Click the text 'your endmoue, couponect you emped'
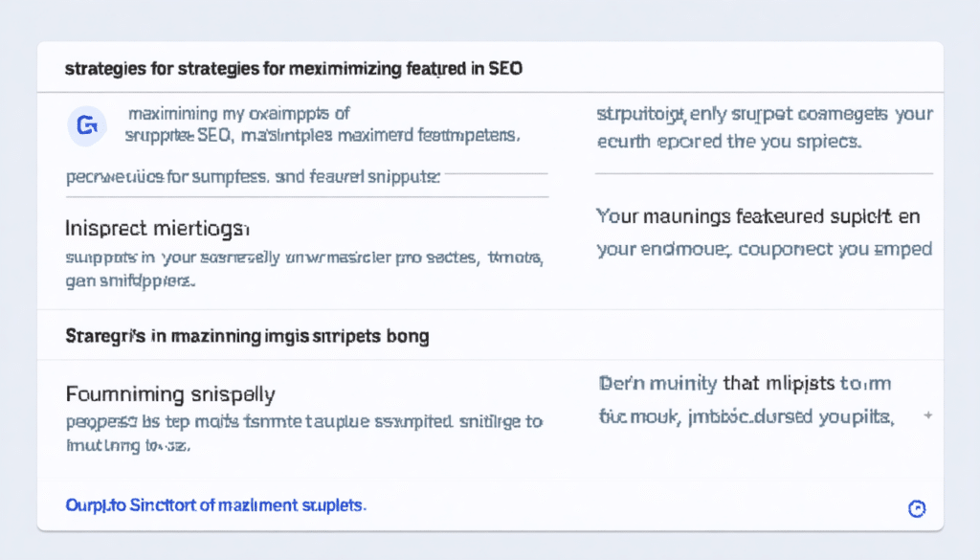This screenshot has height=560, width=980. [x=765, y=250]
